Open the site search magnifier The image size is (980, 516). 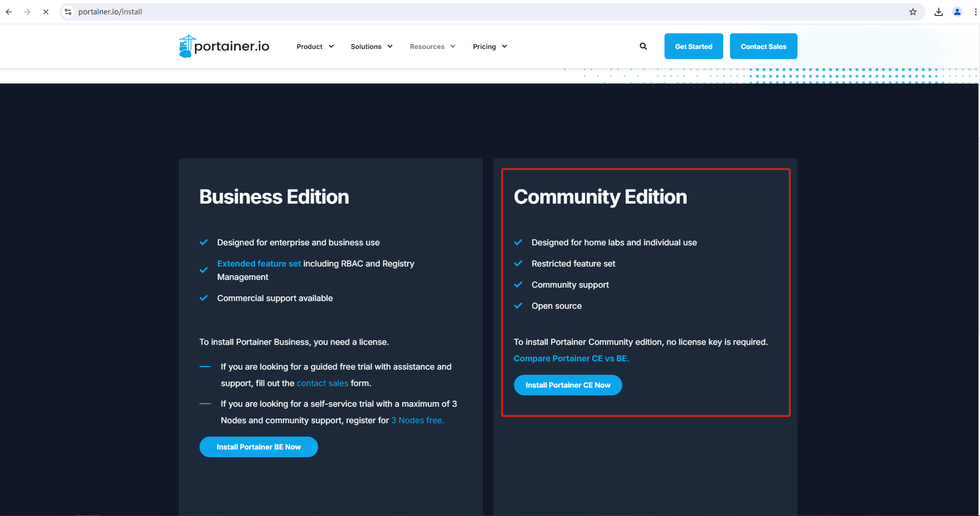(x=643, y=46)
